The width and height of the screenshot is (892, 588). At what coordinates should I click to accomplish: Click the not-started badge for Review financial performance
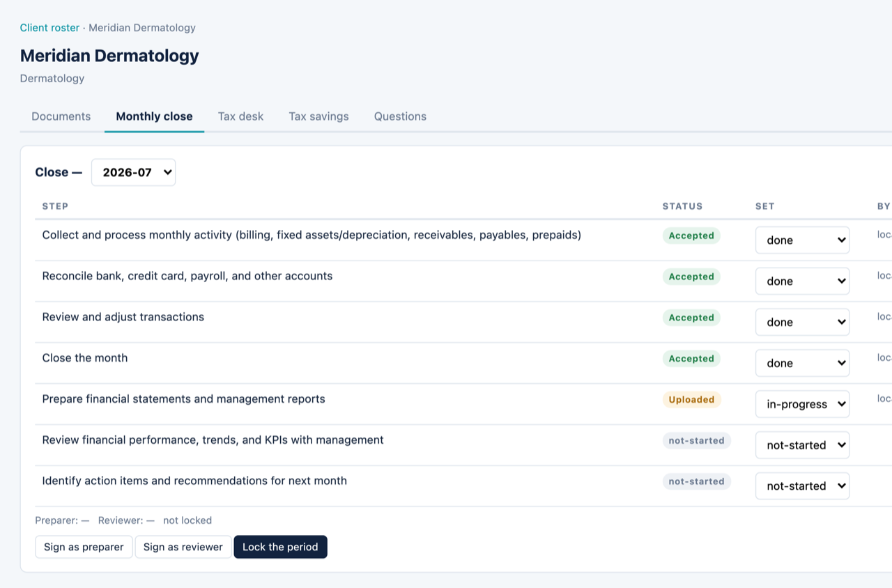point(696,440)
